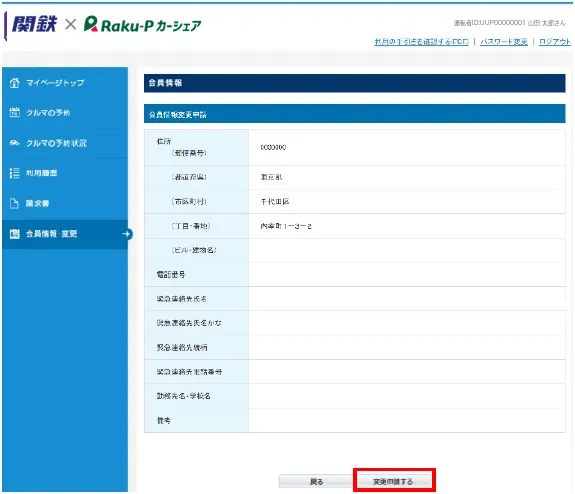Viewport: 575px width, 494px height.
Task: Click the document icon beside 請求書
Action: click(x=14, y=204)
